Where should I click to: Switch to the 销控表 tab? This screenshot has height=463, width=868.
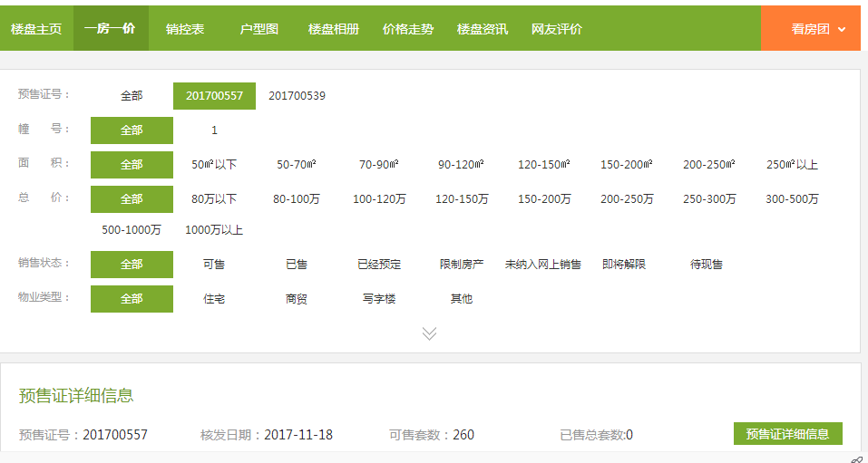tap(185, 29)
